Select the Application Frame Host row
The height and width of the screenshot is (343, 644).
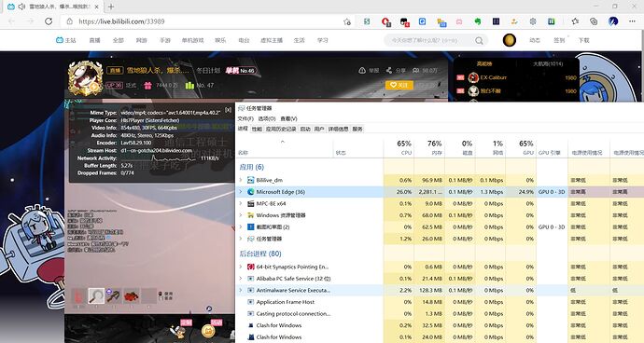tap(440, 302)
